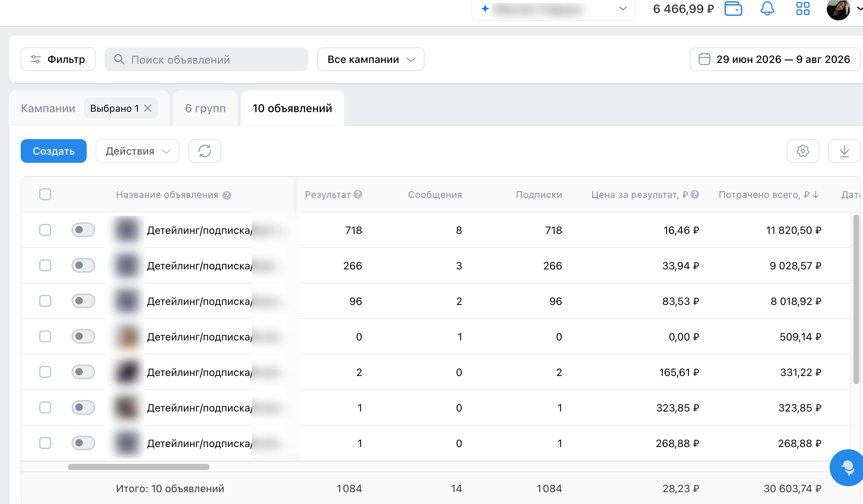This screenshot has height=504, width=863.
Task: Check the ad row spending 9 028,57 ₽
Action: tap(45, 265)
